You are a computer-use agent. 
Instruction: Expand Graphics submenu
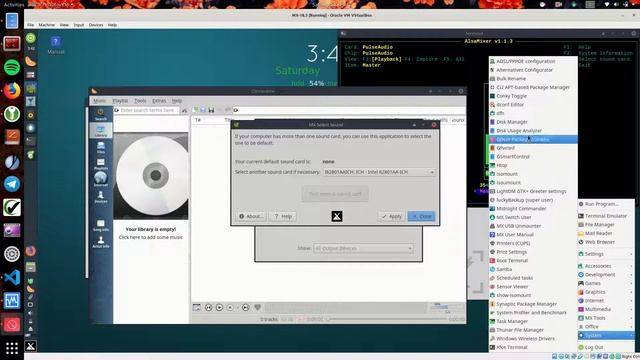606,292
